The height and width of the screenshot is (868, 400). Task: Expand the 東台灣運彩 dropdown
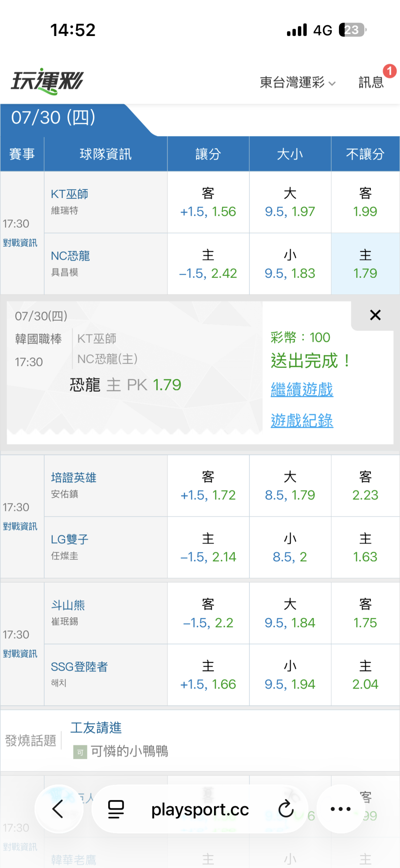297,82
